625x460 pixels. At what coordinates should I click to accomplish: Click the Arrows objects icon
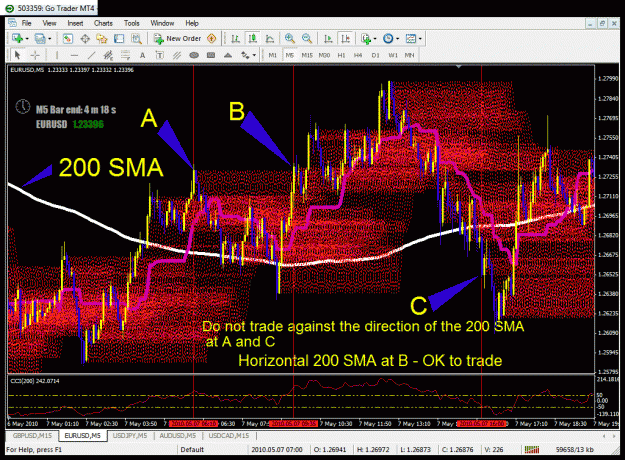pyautogui.click(x=245, y=55)
